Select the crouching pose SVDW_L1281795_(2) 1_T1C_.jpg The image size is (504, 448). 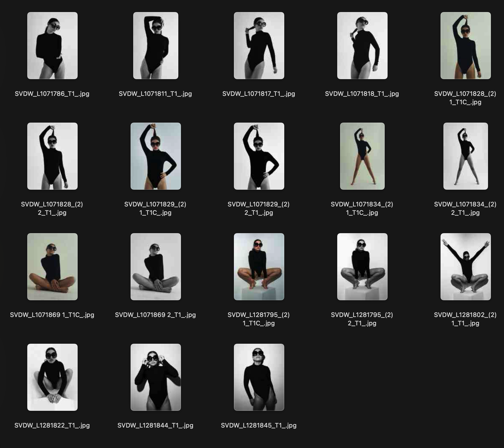point(258,267)
